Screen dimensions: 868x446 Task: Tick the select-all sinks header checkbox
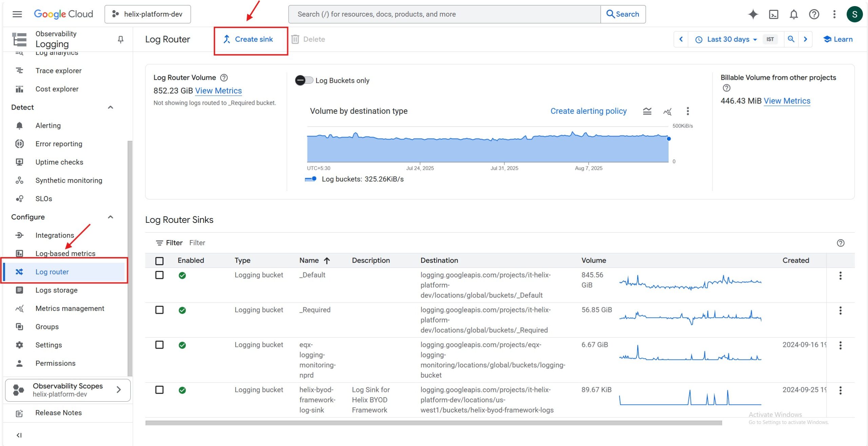[159, 260]
